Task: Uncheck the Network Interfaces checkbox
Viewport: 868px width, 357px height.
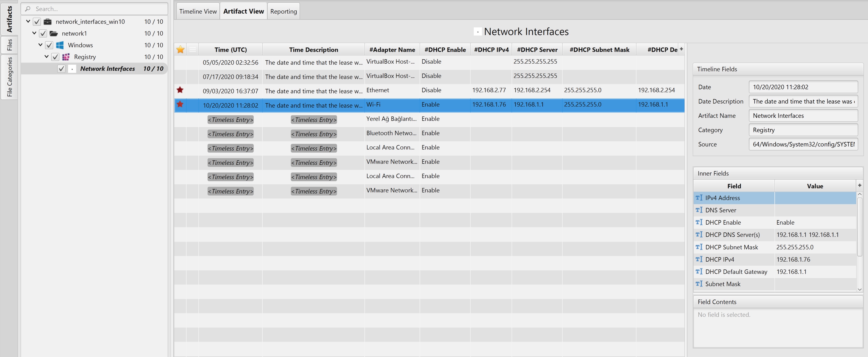Action: 61,68
